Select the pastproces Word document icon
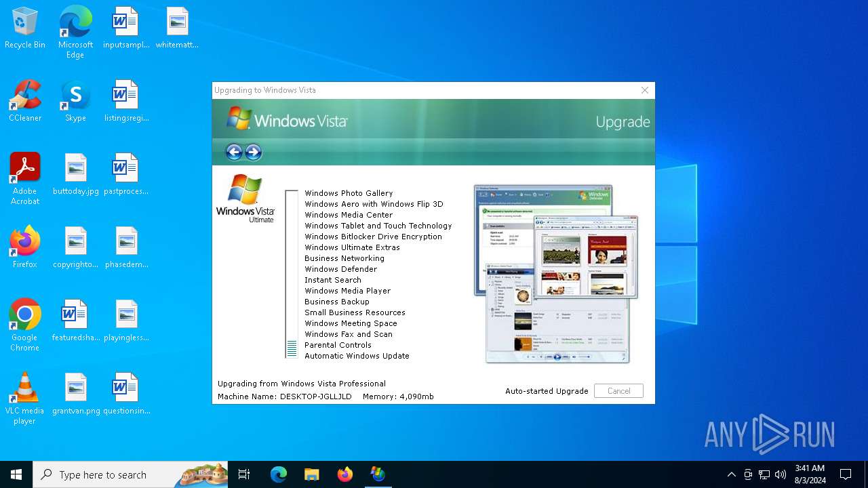Screen dimensions: 868x488 point(126,175)
